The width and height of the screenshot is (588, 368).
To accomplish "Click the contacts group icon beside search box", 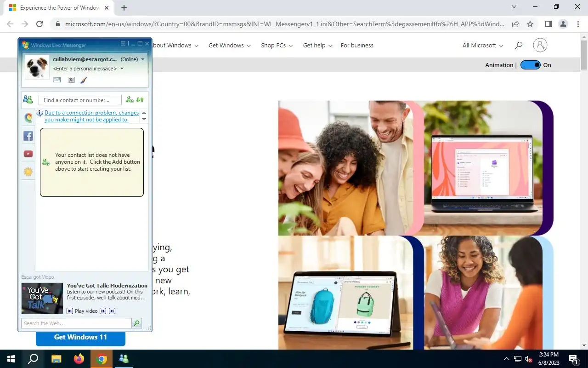I will [28, 100].
